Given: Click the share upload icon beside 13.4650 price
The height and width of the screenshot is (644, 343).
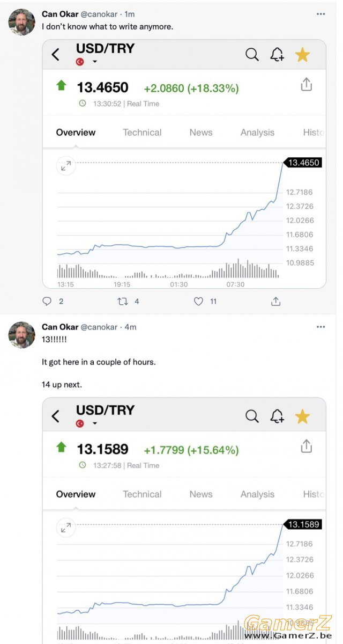Looking at the screenshot, I should [x=306, y=84].
